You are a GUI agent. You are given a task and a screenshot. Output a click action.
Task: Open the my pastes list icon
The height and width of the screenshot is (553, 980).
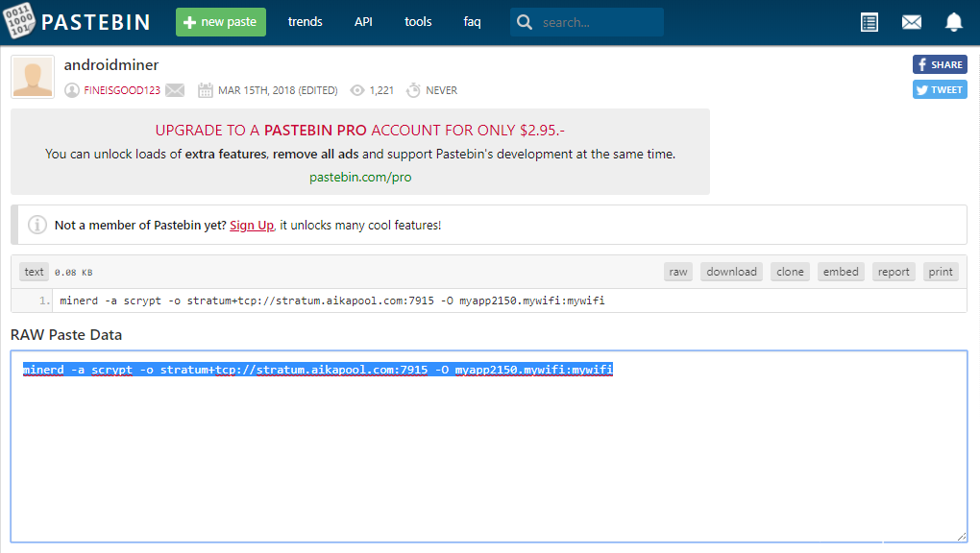(x=870, y=22)
